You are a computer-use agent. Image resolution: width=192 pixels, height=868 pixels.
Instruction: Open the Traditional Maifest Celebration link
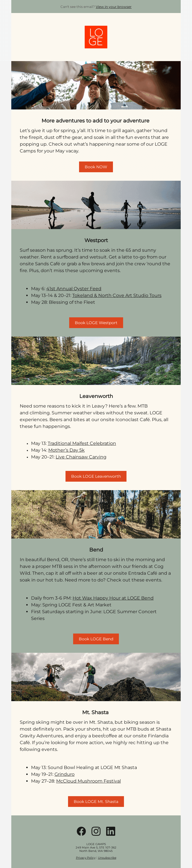pyautogui.click(x=82, y=443)
